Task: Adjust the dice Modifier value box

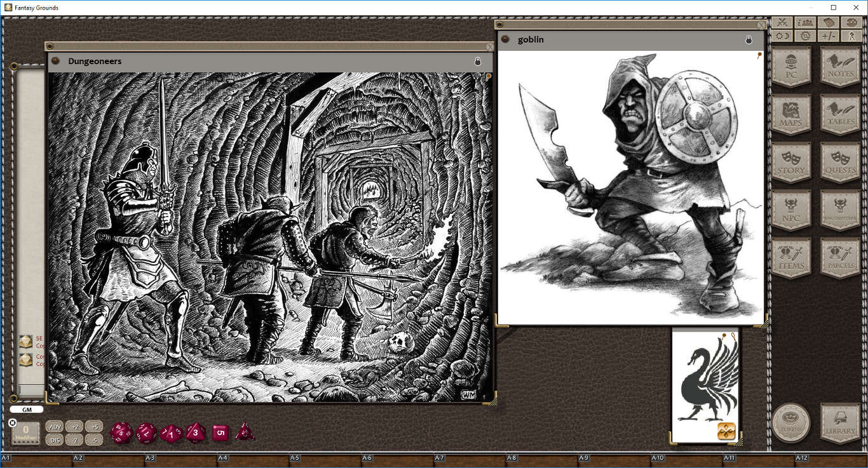Action: click(25, 432)
